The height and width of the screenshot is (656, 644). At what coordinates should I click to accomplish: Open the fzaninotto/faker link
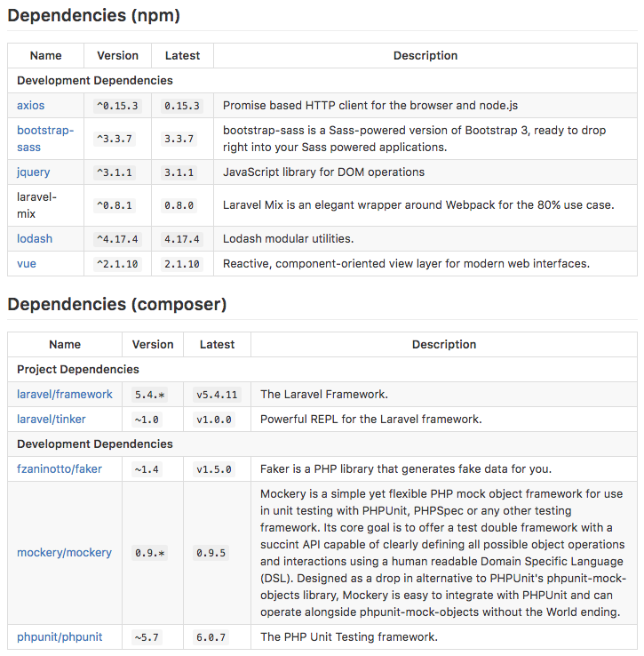pos(60,469)
